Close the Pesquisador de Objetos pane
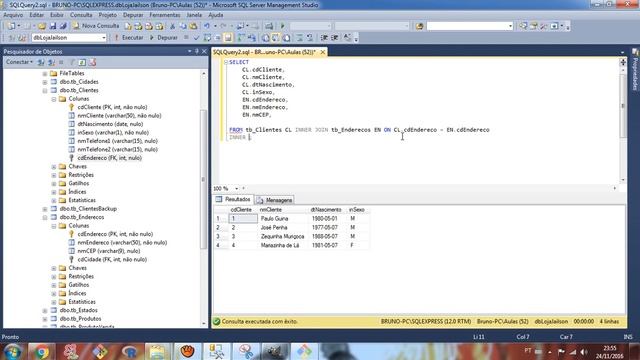Screen dimensions: 640x360 204,51
